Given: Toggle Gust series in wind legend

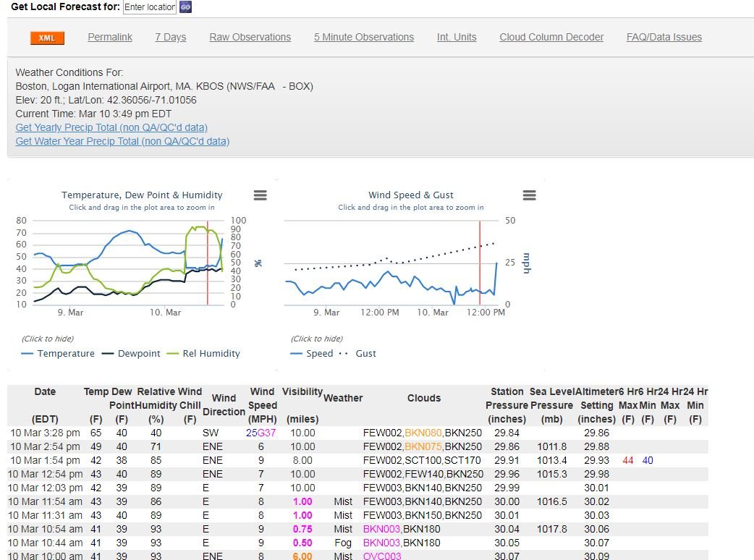Looking at the screenshot, I should [x=357, y=353].
